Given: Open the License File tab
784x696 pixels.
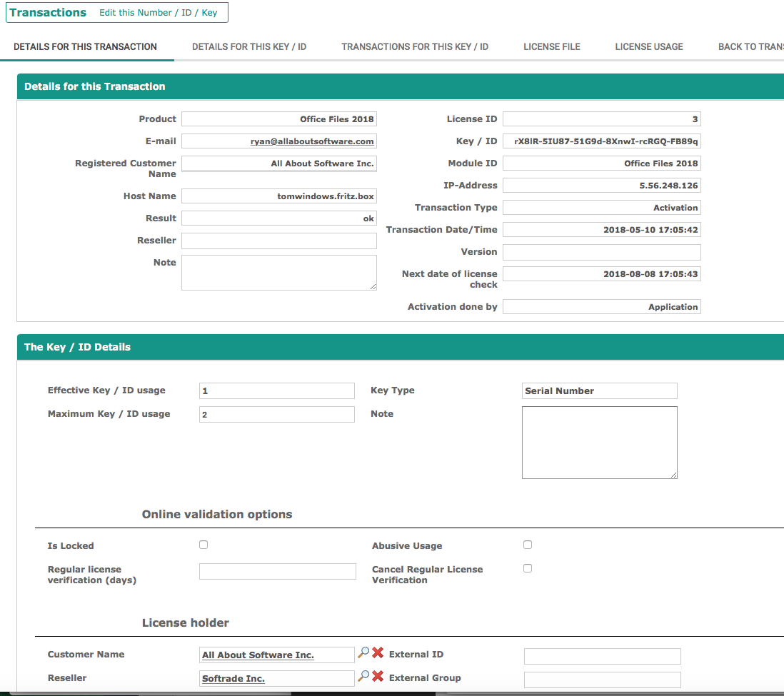Looking at the screenshot, I should coord(552,46).
